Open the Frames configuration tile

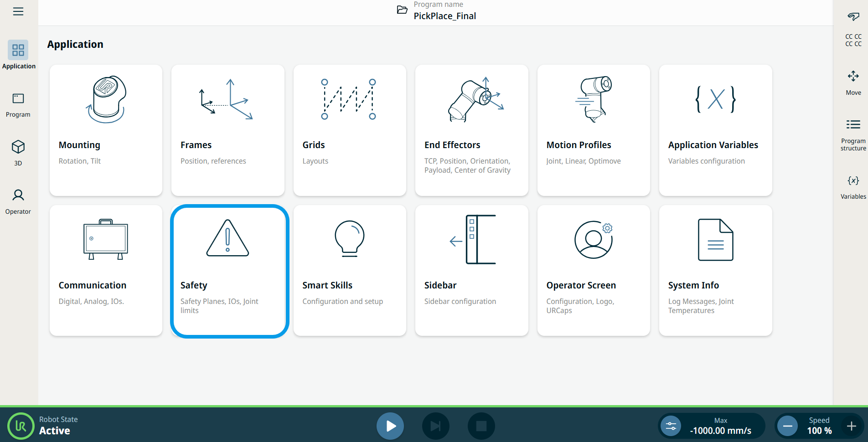coord(227,130)
